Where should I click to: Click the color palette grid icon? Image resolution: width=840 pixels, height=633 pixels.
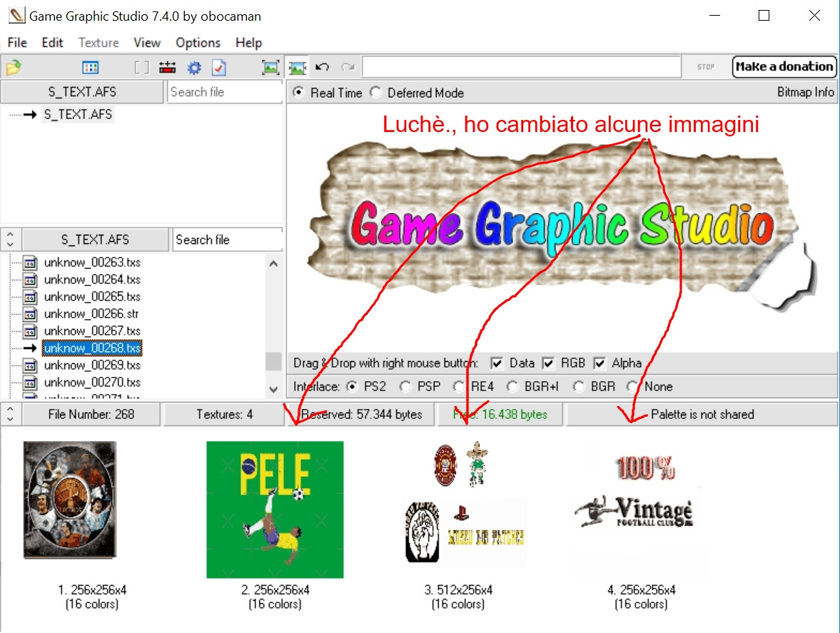[90, 68]
